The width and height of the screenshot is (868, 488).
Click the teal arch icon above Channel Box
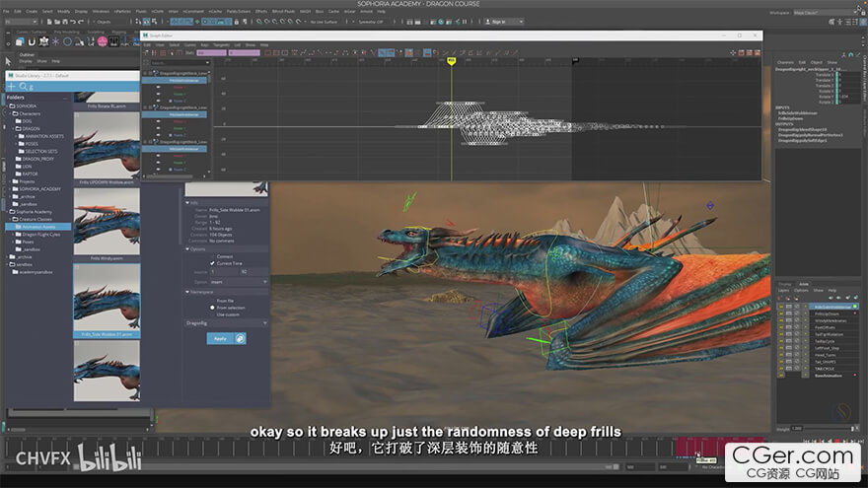pyautogui.click(x=851, y=55)
